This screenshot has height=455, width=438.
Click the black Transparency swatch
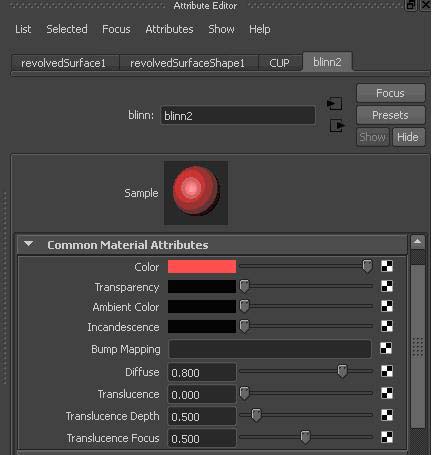202,286
